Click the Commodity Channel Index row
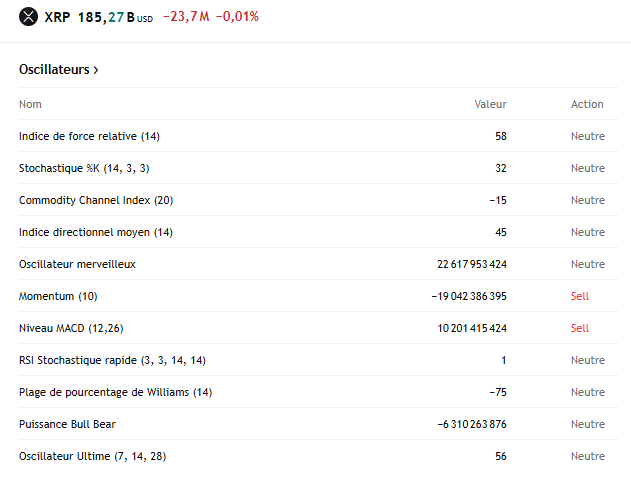 pos(319,200)
